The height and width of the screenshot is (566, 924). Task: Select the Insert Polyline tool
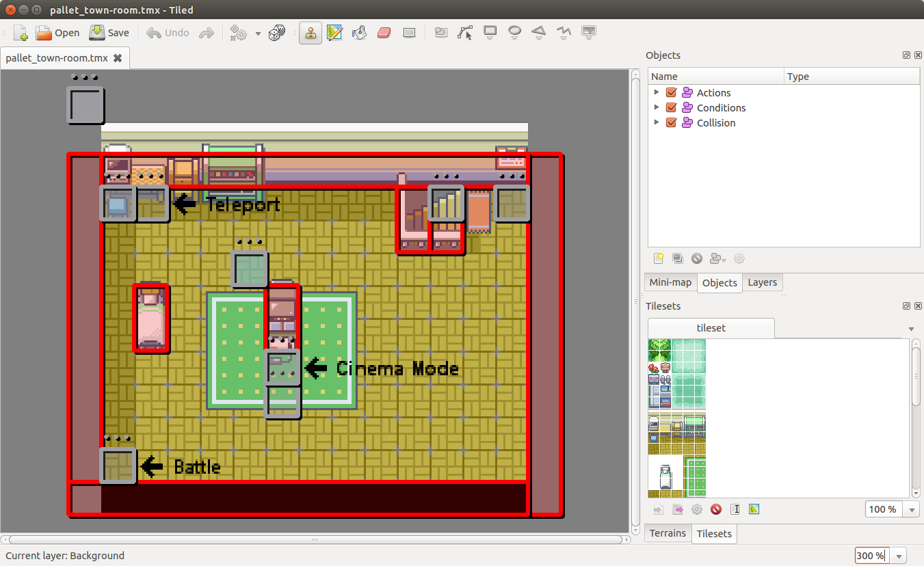pos(564,32)
